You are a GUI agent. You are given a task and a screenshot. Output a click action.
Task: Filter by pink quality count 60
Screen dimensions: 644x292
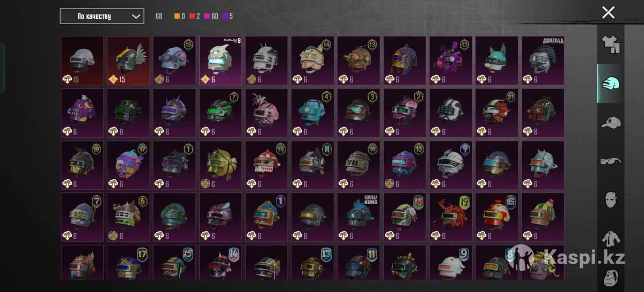[210, 16]
